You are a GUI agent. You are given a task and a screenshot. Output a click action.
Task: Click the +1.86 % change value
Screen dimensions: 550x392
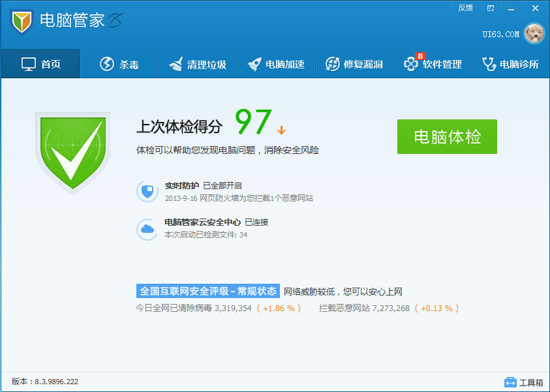[279, 309]
